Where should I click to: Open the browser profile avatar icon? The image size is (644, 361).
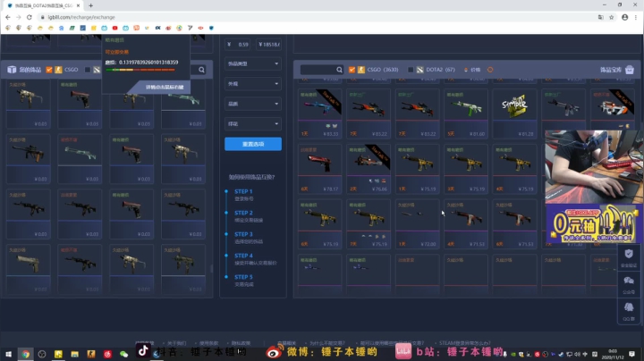coord(624,17)
